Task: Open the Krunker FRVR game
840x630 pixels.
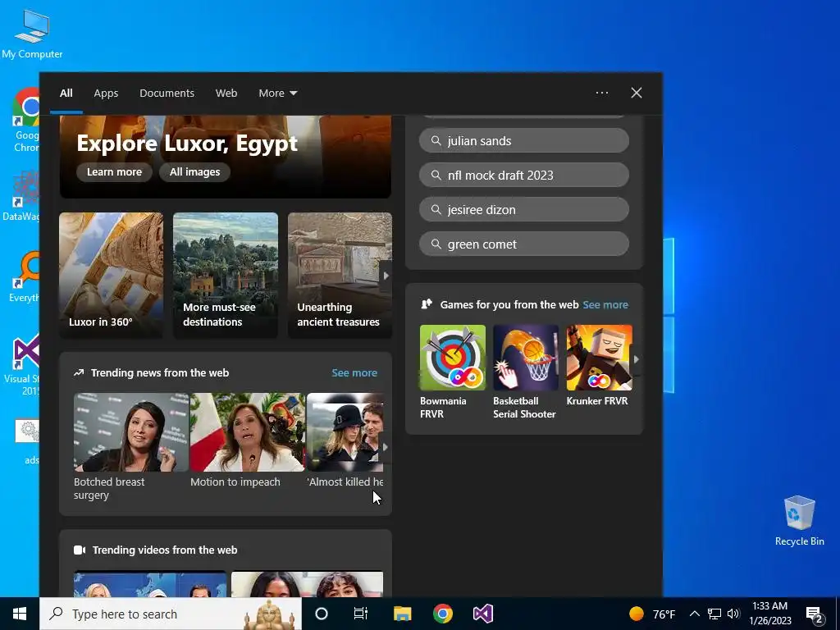Action: pos(598,367)
